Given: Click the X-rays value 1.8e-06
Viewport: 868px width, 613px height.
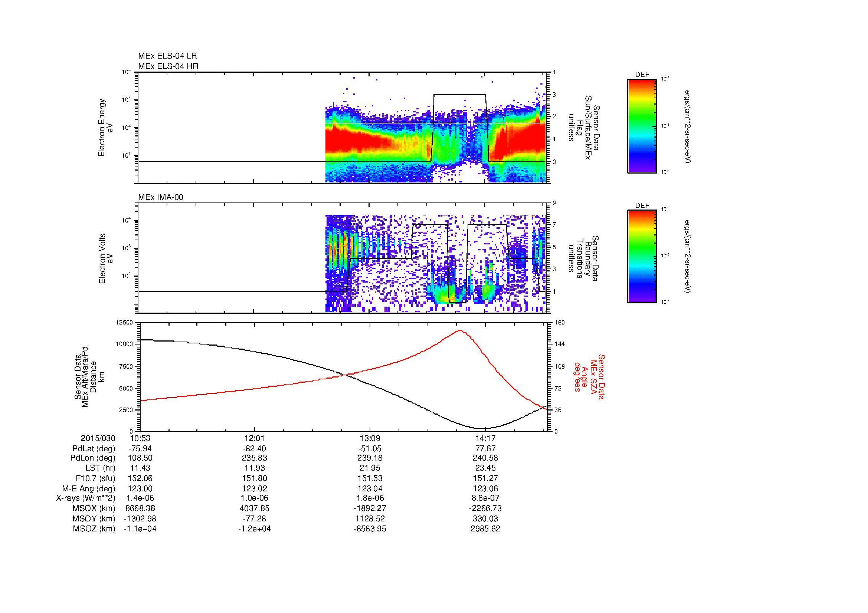Looking at the screenshot, I should point(369,498).
